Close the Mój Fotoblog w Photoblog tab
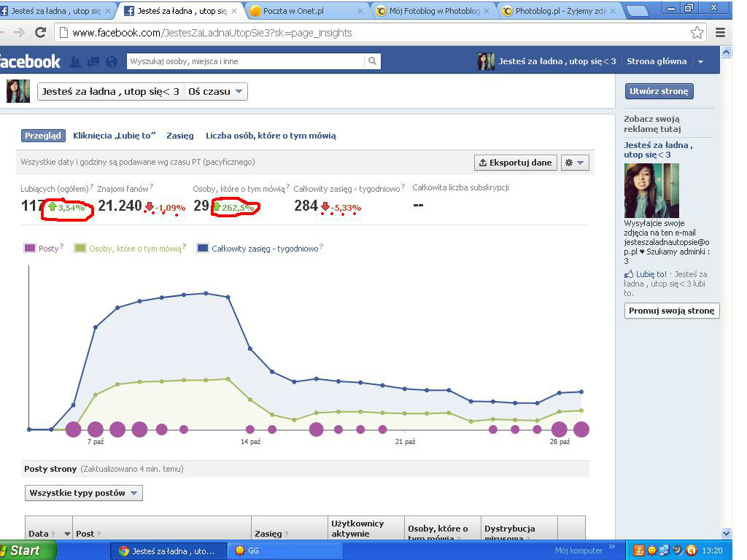This screenshot has height=560, width=747. (487, 11)
